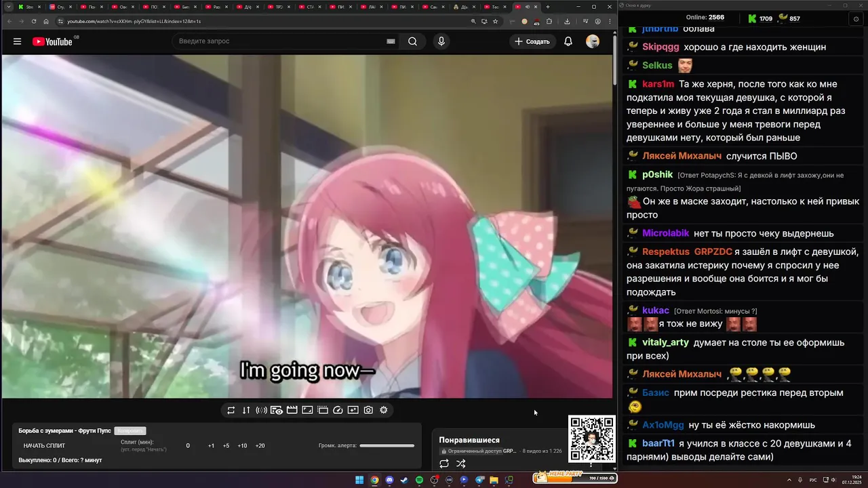Open chat settings gear in Окно в дурку
Screen dimensions: 868x488
[x=856, y=19]
